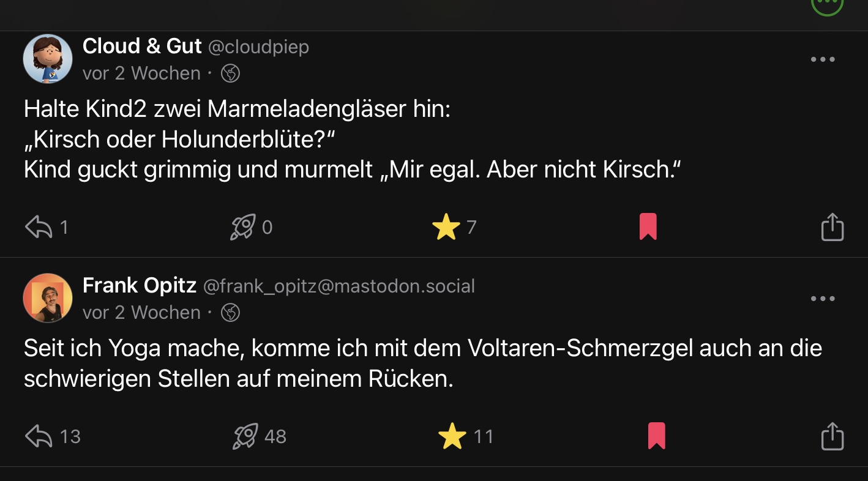
Task: Open more options for Frank Opitz post
Action: coord(822,299)
